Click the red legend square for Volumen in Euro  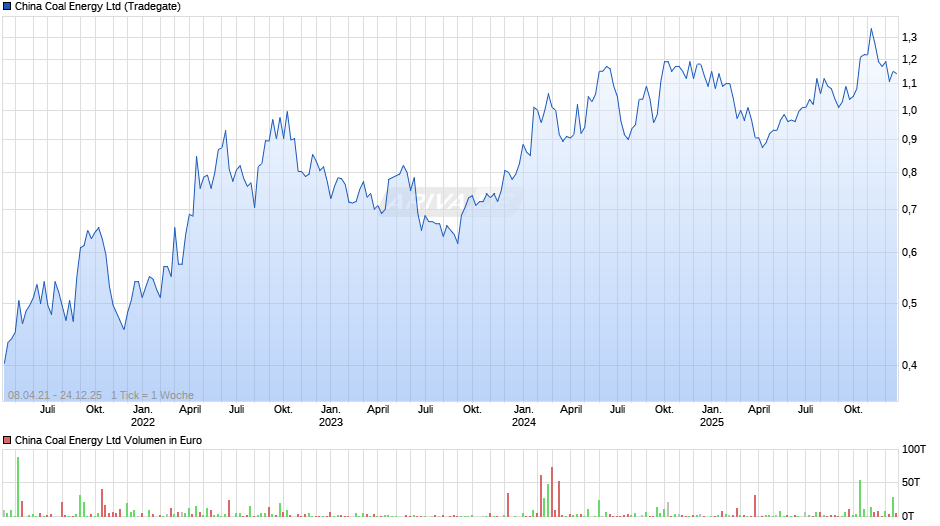pyautogui.click(x=7, y=440)
